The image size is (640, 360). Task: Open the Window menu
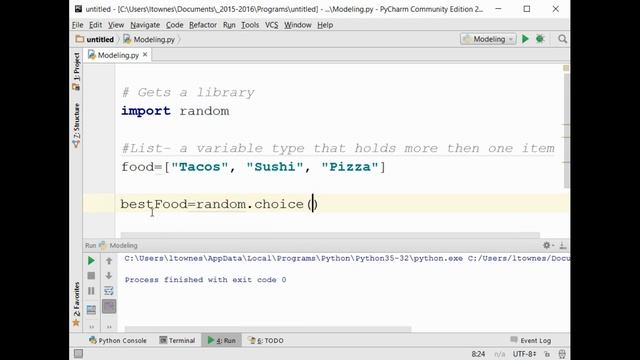tap(298, 25)
